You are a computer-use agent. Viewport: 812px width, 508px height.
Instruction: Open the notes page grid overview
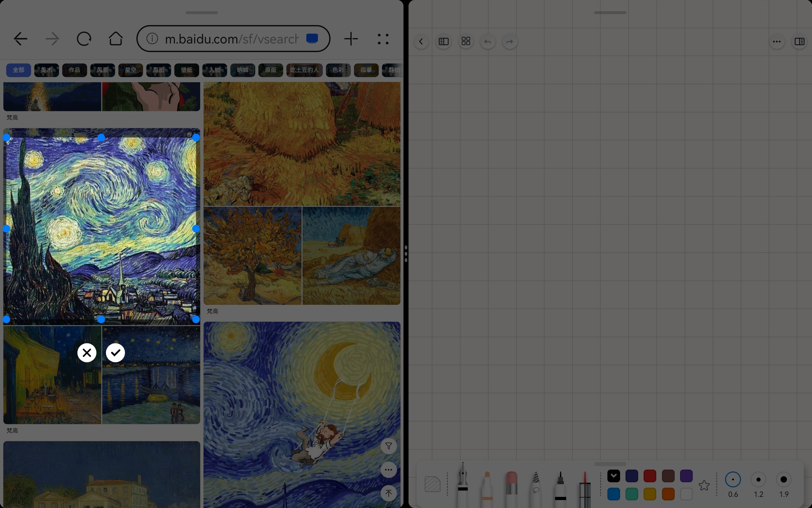466,42
